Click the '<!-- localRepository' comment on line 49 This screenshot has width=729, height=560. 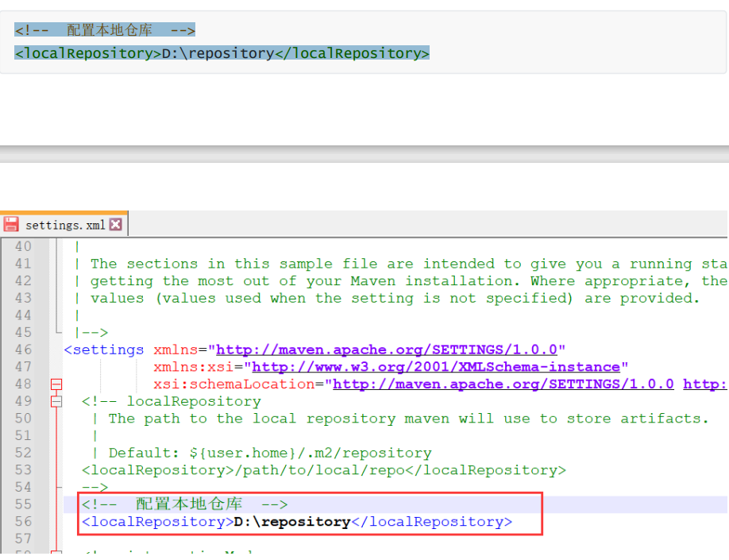coord(172,401)
